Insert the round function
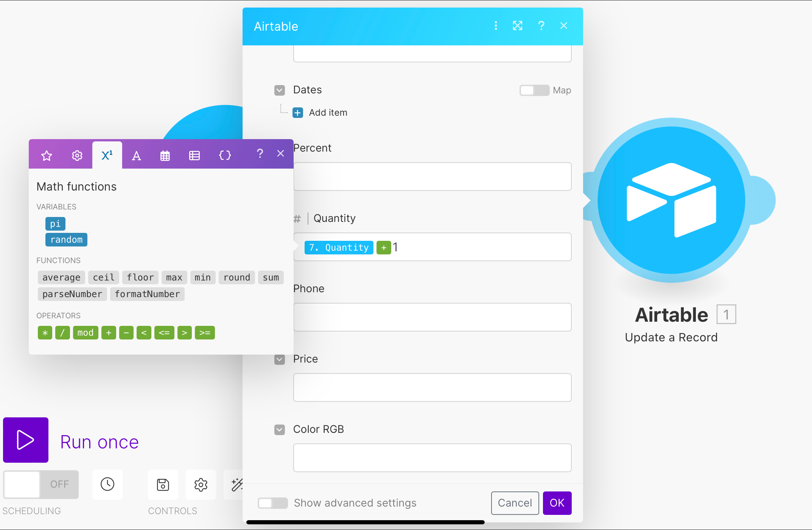This screenshot has height=530, width=812. tap(237, 277)
